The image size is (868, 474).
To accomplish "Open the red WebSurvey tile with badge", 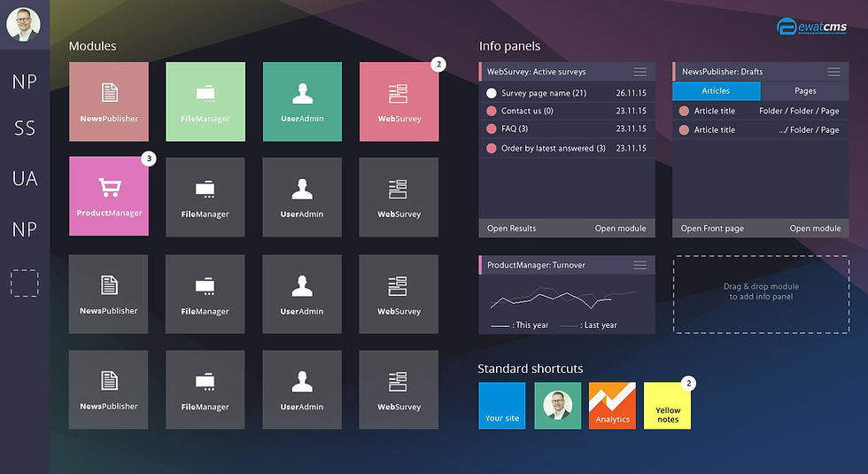I will pos(399,102).
